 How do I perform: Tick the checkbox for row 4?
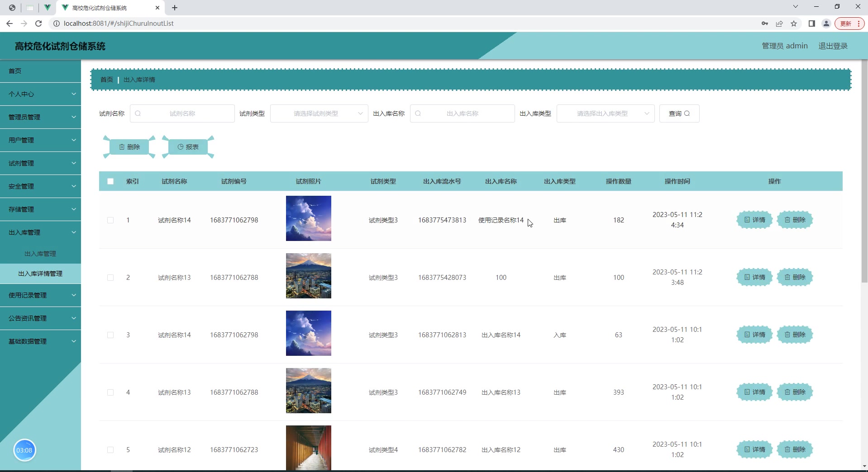click(x=110, y=392)
